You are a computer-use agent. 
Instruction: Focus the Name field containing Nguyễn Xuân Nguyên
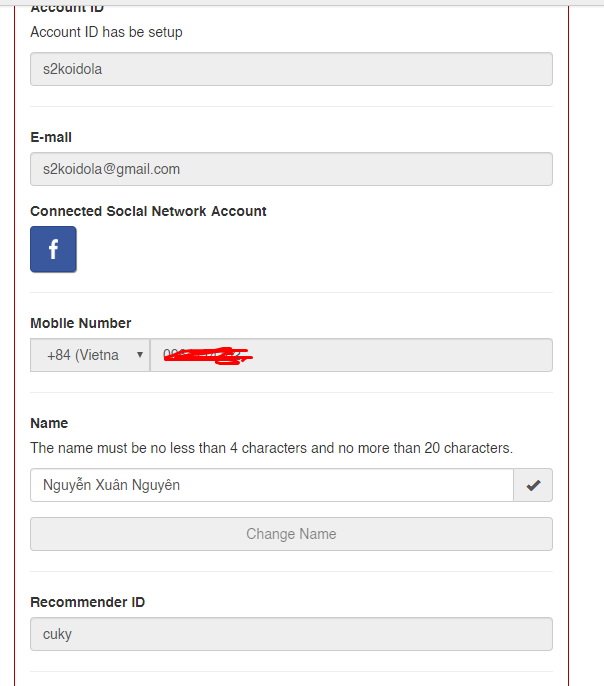[x=271, y=485]
